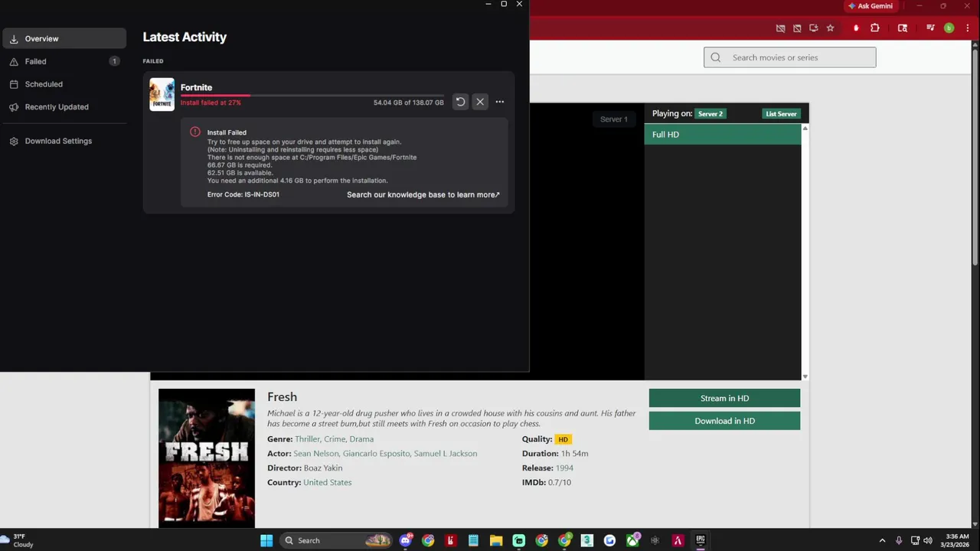Viewport: 980px width, 551px height.
Task: Open the Failed downloads section
Action: [64, 61]
